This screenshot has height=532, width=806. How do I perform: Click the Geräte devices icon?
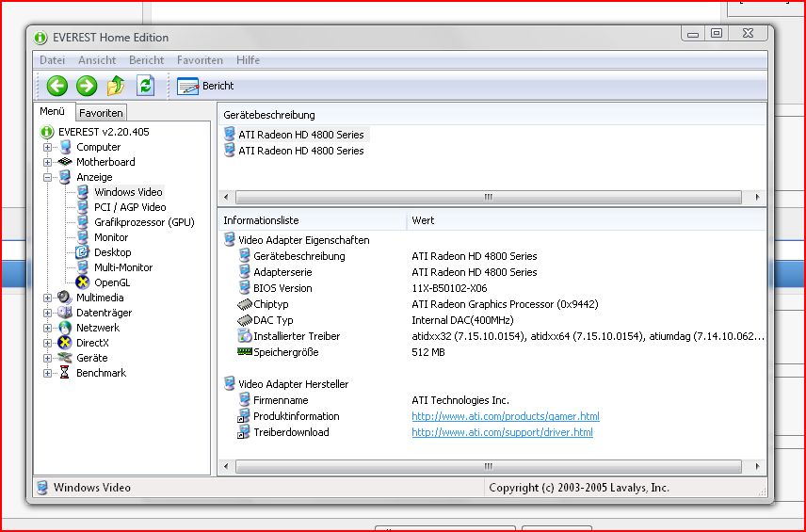pos(65,357)
